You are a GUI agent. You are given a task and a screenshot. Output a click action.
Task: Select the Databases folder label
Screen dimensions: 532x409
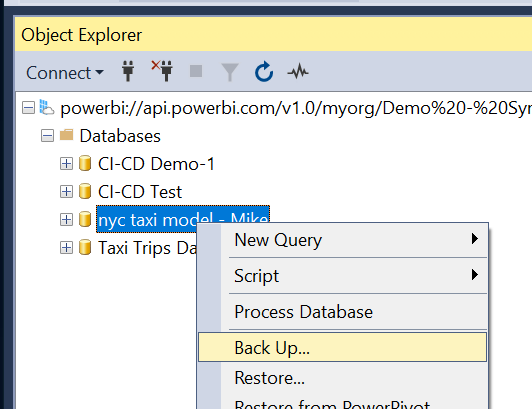tap(120, 136)
